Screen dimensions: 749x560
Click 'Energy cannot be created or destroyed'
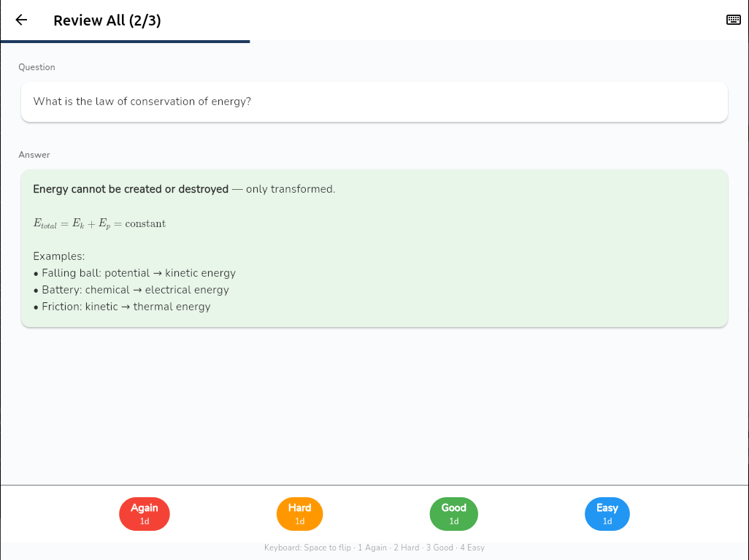click(131, 189)
